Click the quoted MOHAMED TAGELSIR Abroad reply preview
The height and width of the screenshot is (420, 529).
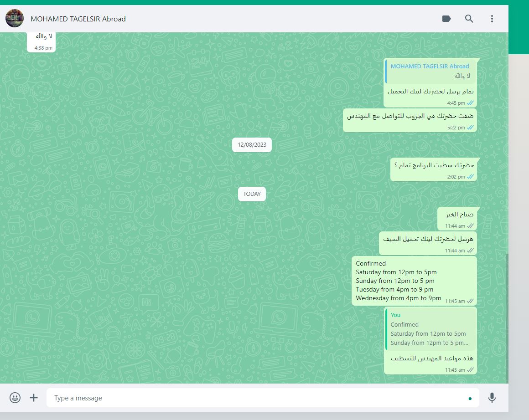430,71
